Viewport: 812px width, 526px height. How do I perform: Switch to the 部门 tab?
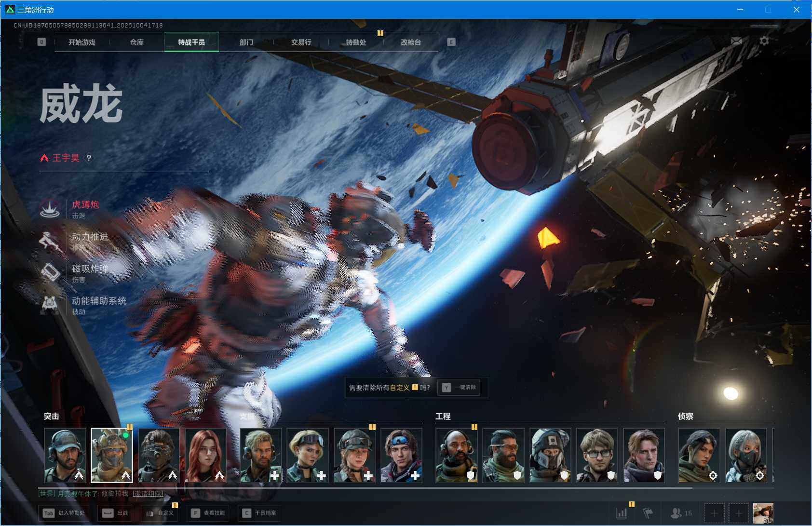click(x=246, y=42)
